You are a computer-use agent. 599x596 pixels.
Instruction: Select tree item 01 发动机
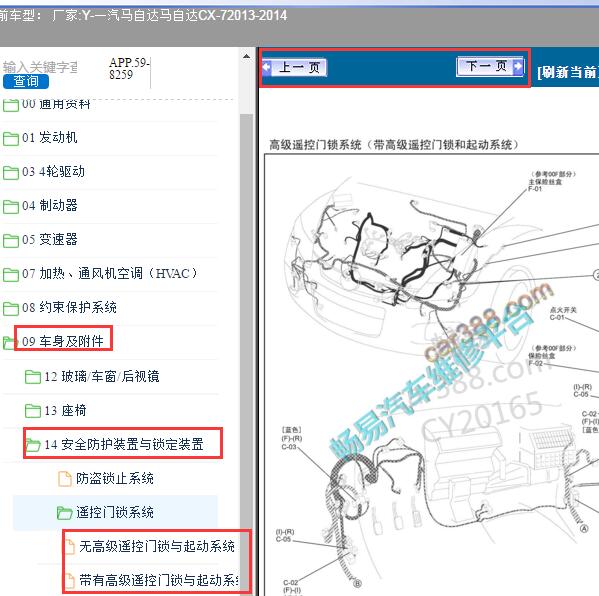(50, 138)
